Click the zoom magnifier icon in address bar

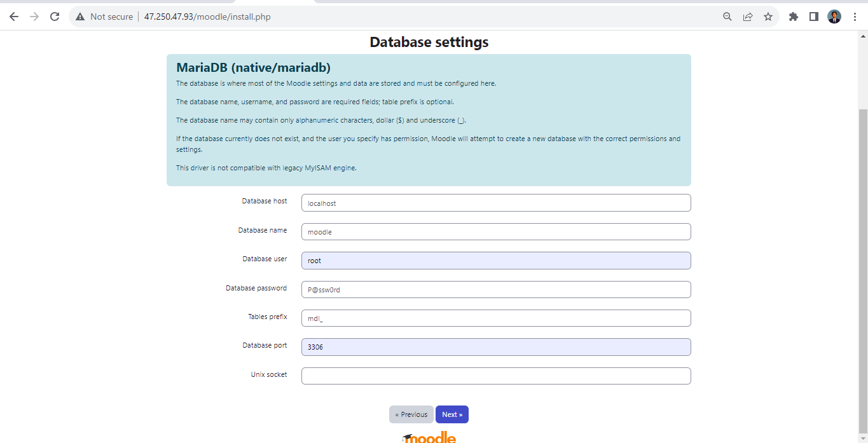[x=727, y=17]
